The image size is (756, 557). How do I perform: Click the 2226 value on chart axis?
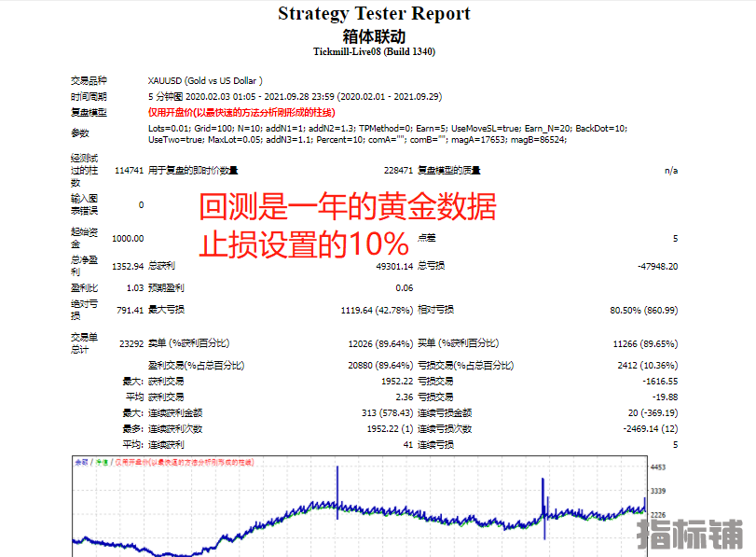[x=660, y=514]
